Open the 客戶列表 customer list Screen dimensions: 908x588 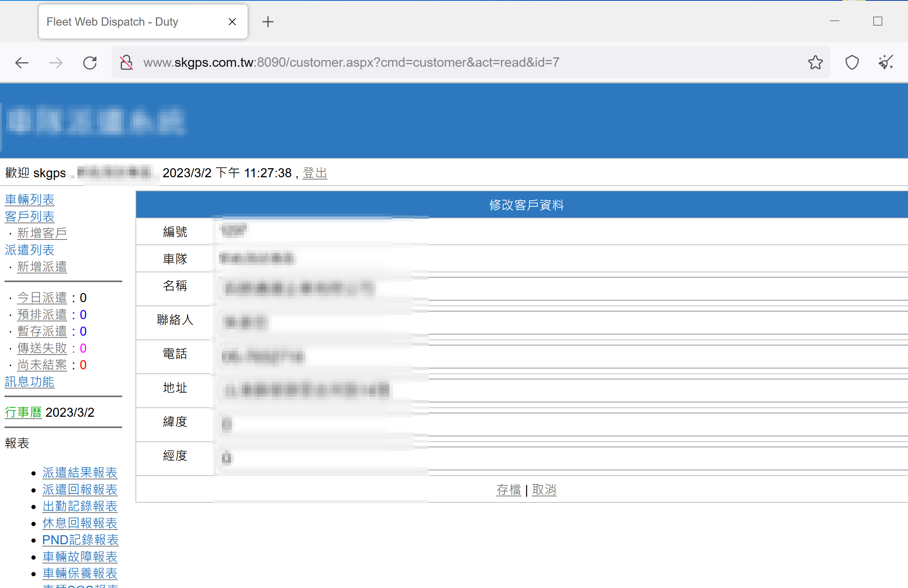[x=30, y=216]
